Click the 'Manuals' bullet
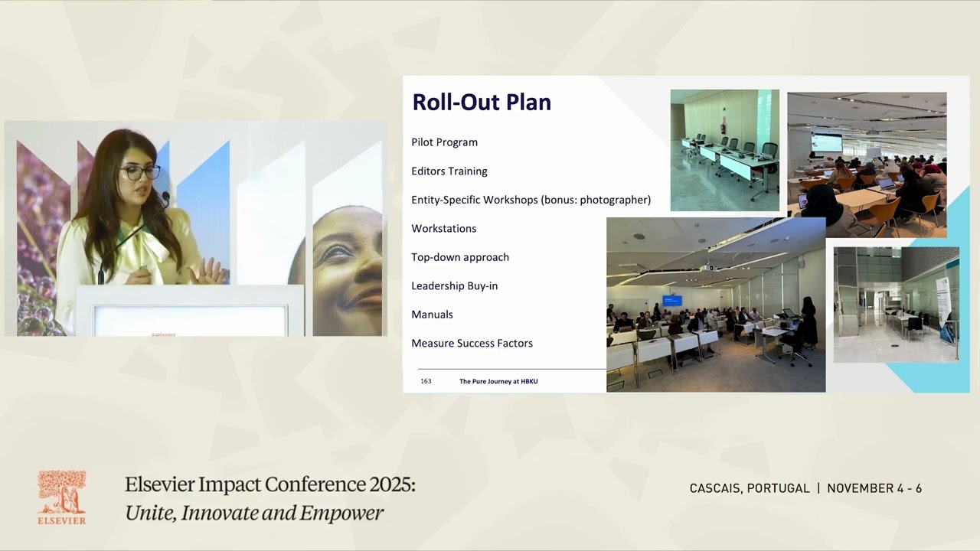The image size is (980, 551). (x=432, y=315)
